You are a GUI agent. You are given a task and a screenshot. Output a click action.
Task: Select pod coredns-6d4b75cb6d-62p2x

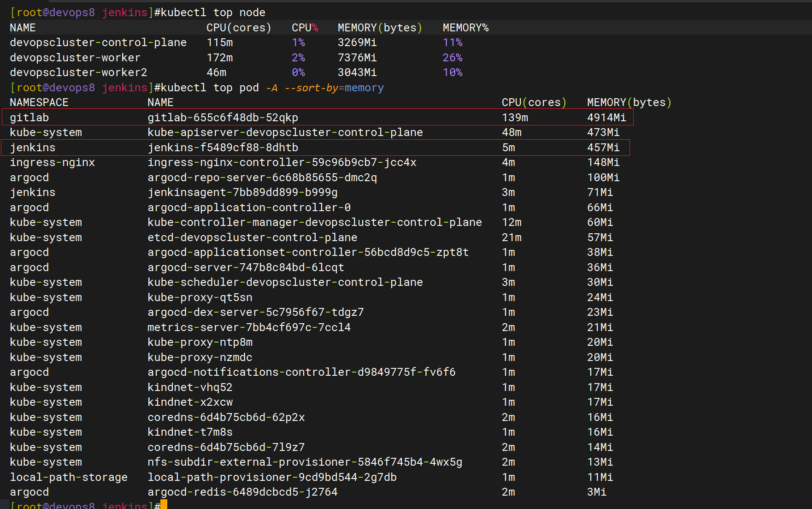click(226, 417)
